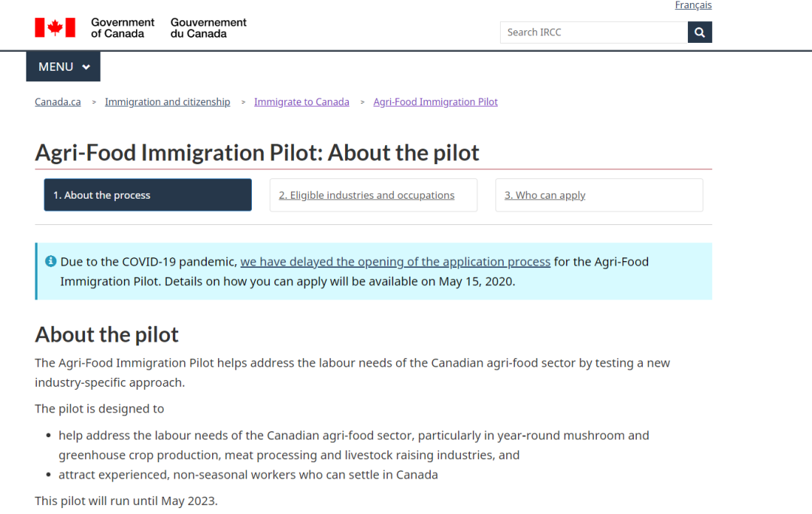Screen dimensions: 812x514
Task: Open the MENU button
Action: [x=63, y=66]
